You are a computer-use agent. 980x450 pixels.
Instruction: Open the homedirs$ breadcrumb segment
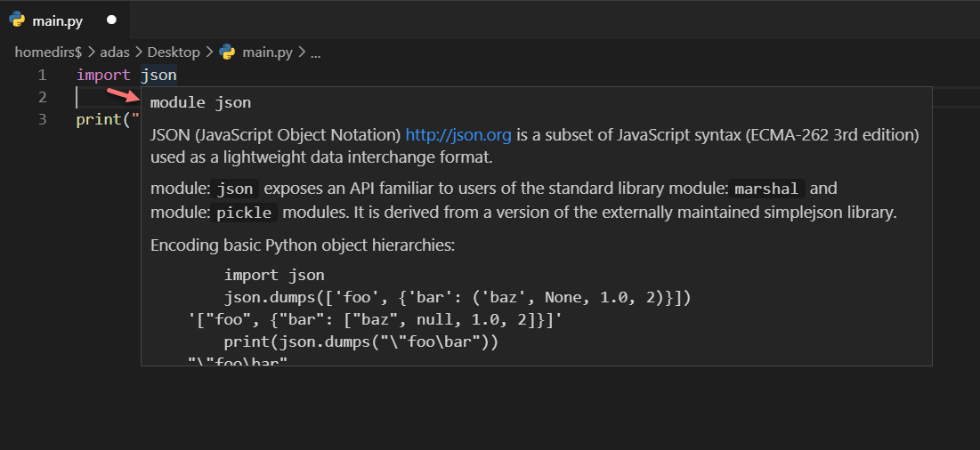coord(48,52)
